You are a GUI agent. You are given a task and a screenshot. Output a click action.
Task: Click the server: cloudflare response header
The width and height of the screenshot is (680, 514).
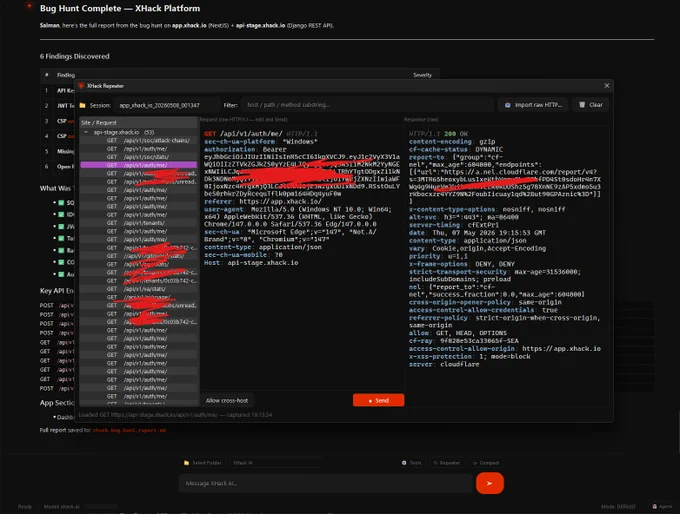click(x=444, y=364)
